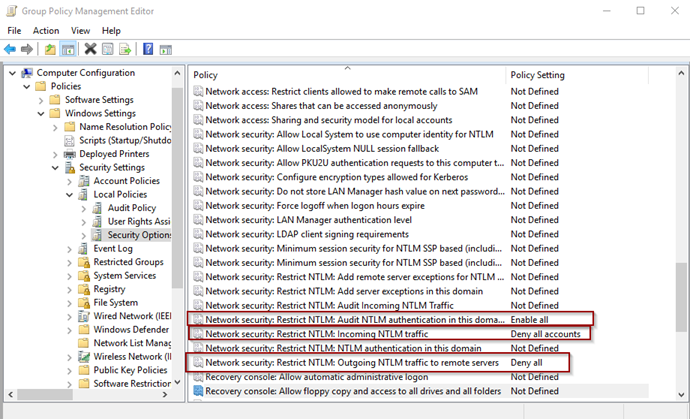Open the Help menu
Image resolution: width=690 pixels, height=419 pixels.
coord(111,30)
